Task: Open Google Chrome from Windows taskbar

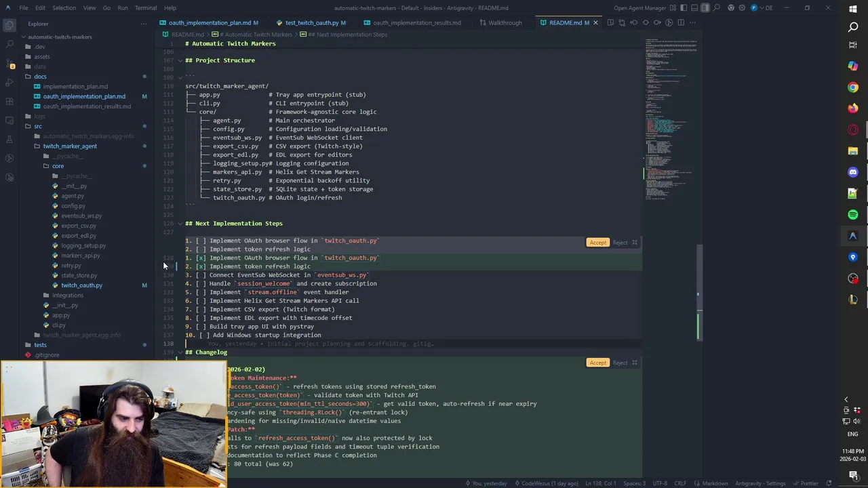Action: (853, 87)
